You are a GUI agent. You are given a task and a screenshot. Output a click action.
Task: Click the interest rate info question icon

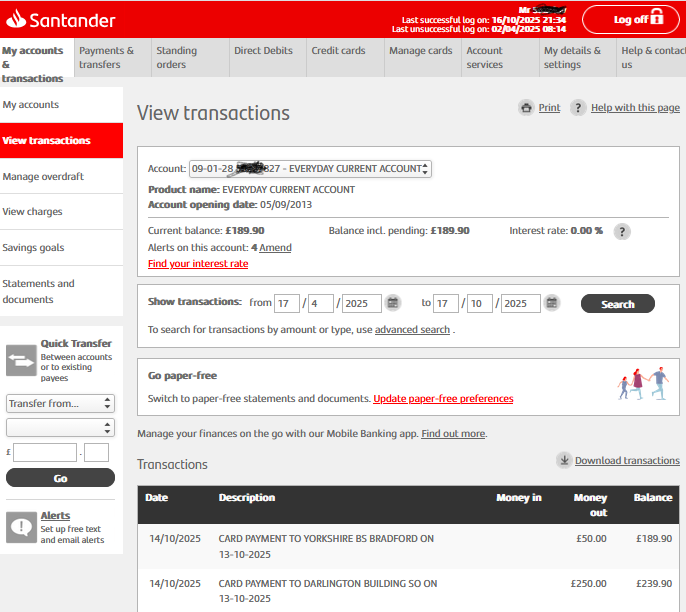click(621, 231)
